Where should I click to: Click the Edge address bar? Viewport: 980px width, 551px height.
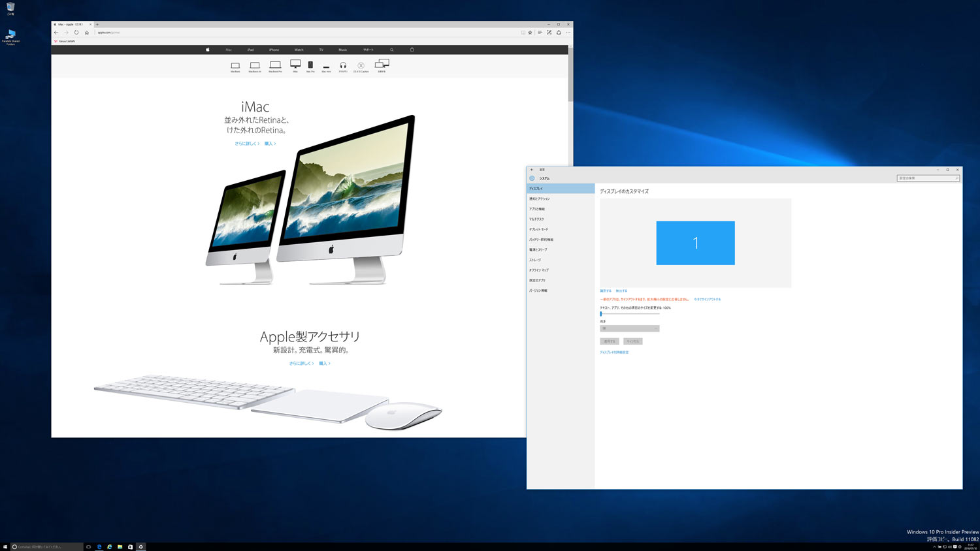[x=306, y=33]
